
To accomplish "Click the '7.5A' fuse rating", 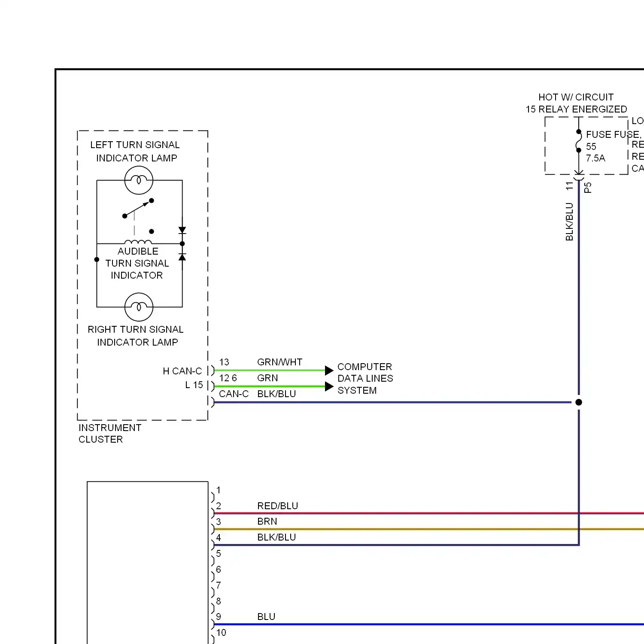I will 595,158.
